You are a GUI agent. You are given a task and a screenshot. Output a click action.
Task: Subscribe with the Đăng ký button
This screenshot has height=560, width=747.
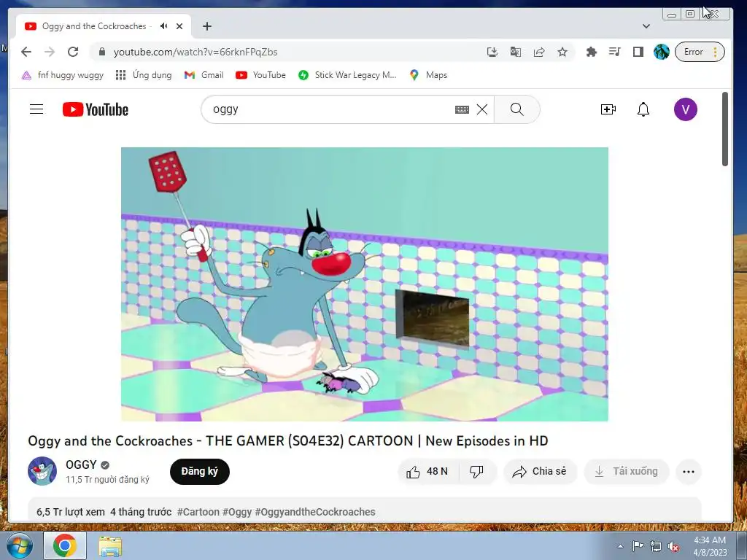[x=200, y=472]
